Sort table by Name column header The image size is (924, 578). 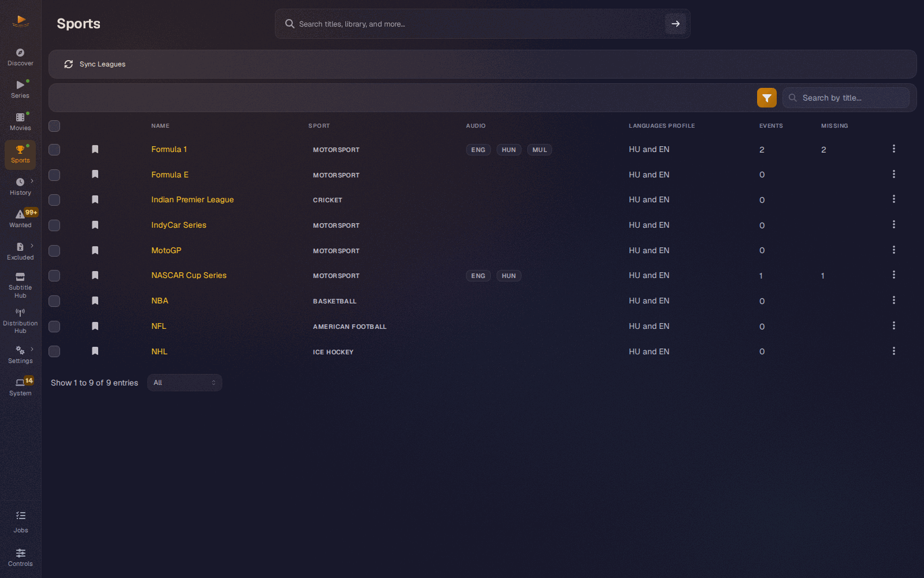(x=161, y=125)
